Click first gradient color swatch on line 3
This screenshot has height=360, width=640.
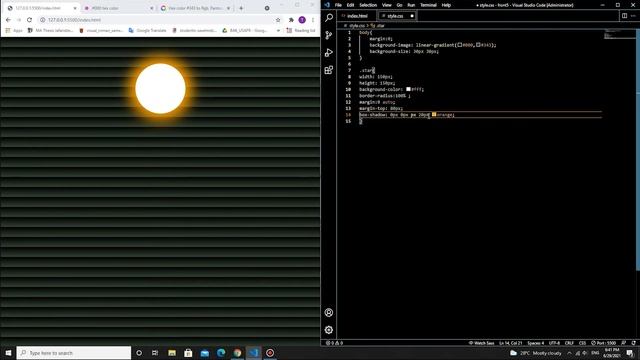460,45
